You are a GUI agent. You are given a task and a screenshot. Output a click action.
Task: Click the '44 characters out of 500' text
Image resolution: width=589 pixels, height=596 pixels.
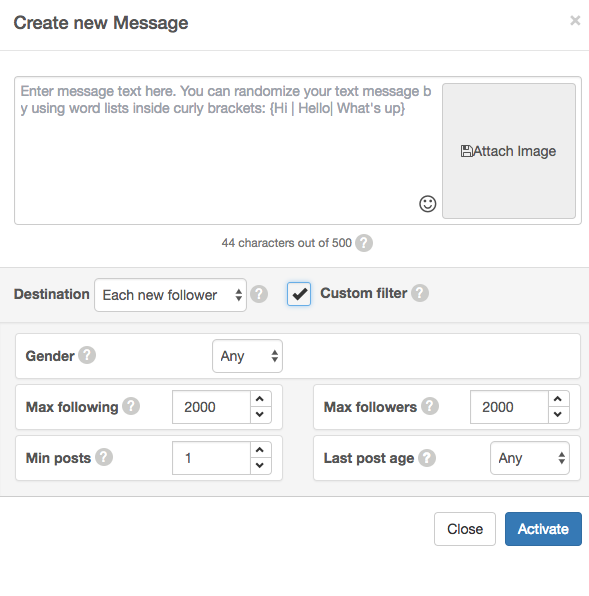click(287, 243)
